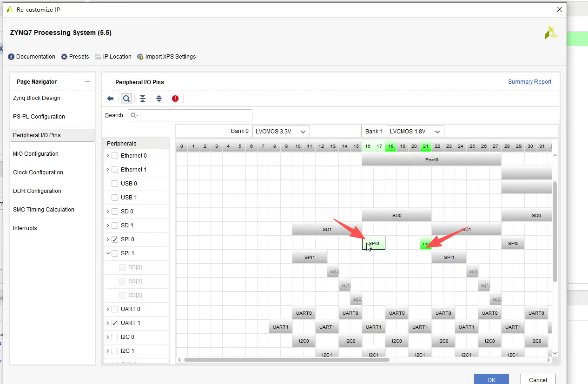The width and height of the screenshot is (588, 384).
Task: Open Bank 1 LVCMOS 1.8V dropdown
Action: 416,132
